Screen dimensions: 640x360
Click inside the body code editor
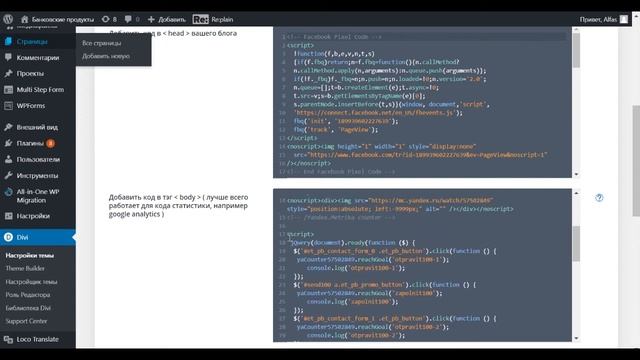click(422, 265)
